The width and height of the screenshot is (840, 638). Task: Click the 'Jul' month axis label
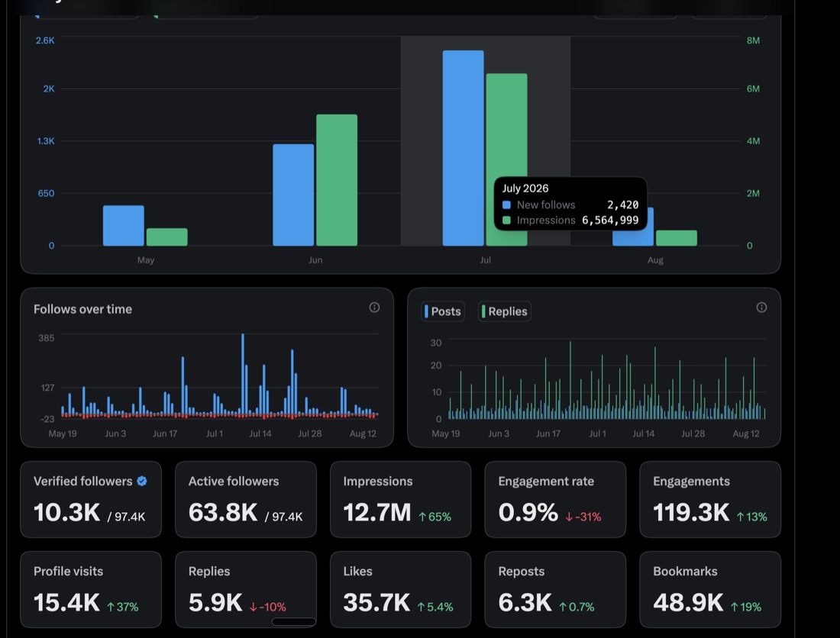coord(485,260)
